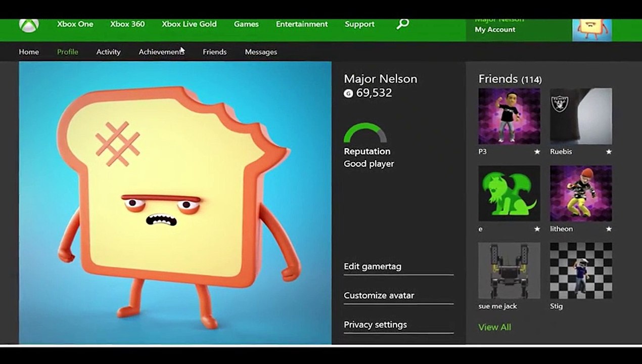Click Edit gamertag link
Screen dimensions: 642x364
click(x=373, y=266)
